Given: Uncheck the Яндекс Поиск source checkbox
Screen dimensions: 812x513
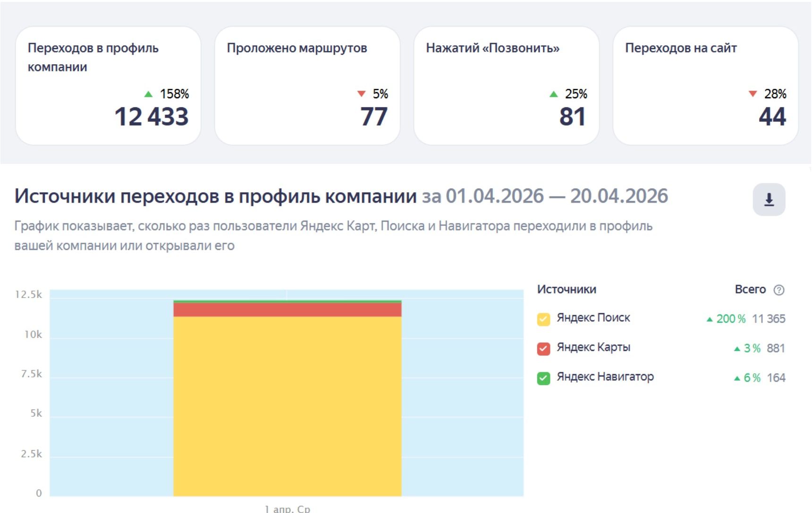Looking at the screenshot, I should coord(543,320).
